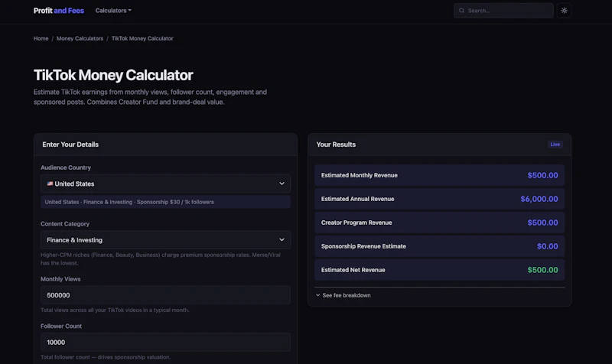Expand See fee breakdown
Viewport: 612px width, 364px height.
click(x=343, y=295)
